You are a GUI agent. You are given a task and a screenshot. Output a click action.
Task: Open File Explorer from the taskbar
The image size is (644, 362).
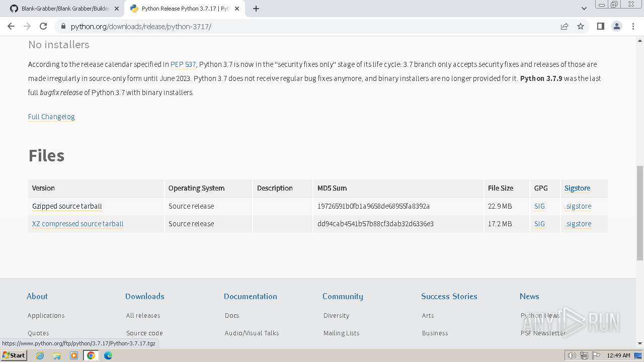pyautogui.click(x=57, y=355)
